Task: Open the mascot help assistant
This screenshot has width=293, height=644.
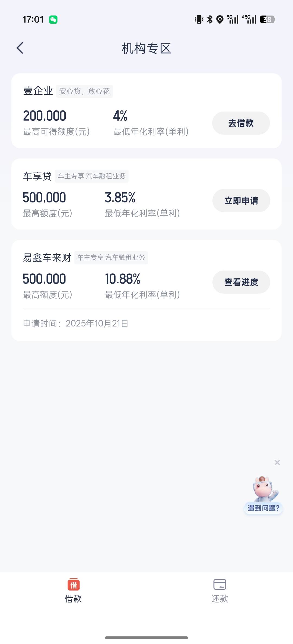Action: (264, 489)
